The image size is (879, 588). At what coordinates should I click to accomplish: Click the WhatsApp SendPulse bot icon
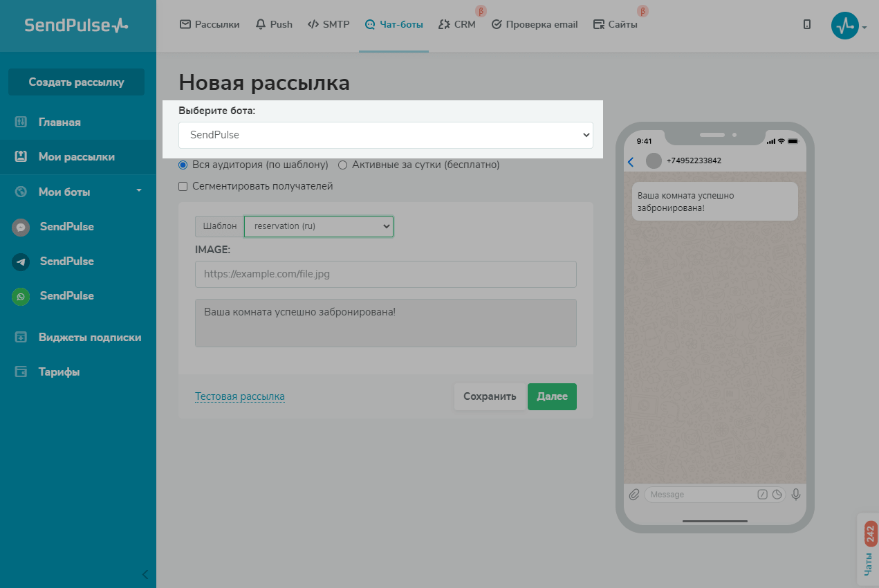[x=21, y=296]
